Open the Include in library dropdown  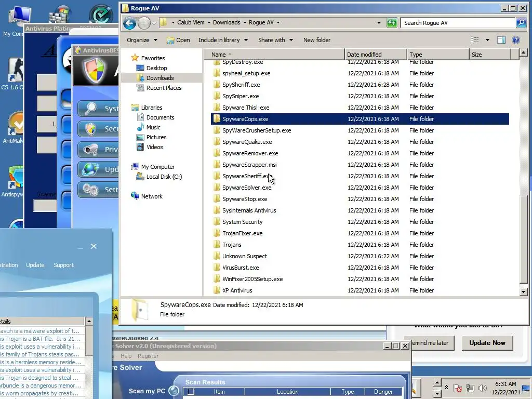pyautogui.click(x=223, y=40)
